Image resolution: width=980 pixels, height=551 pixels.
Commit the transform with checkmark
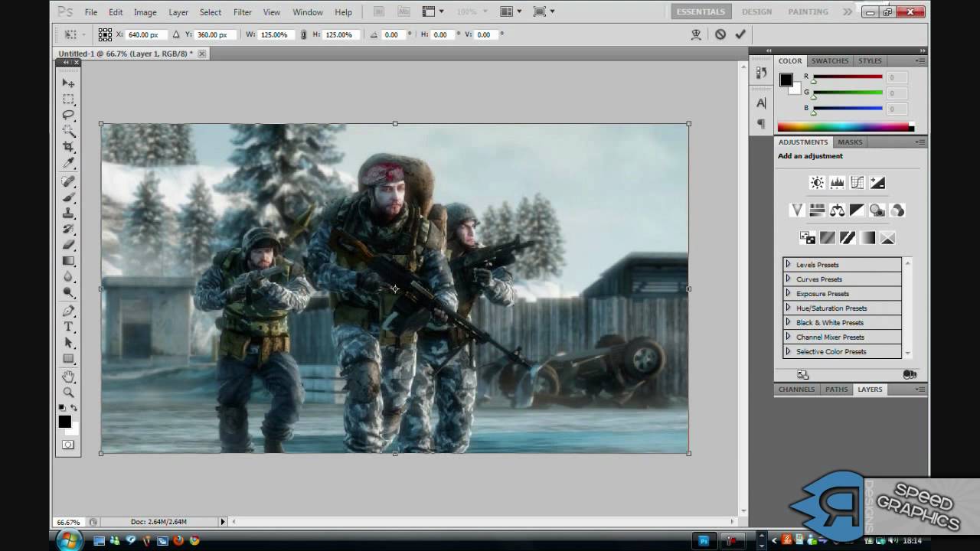pyautogui.click(x=740, y=34)
